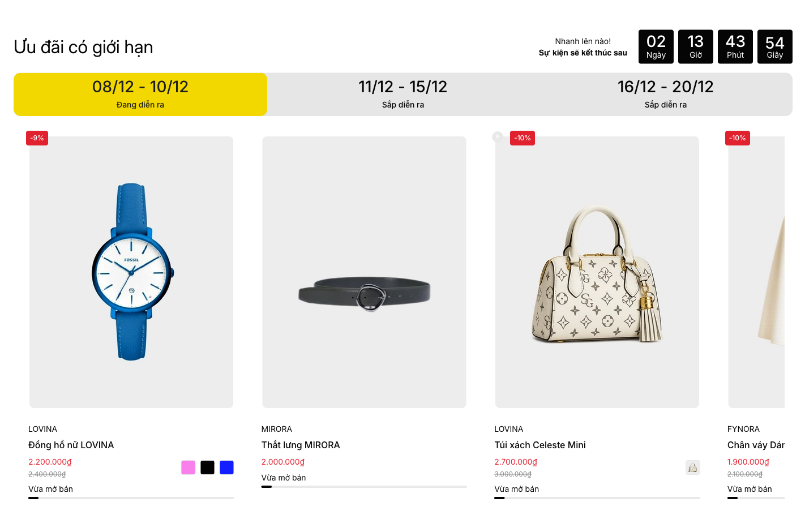
Task: Choose the black color swatch
Action: [x=207, y=467]
